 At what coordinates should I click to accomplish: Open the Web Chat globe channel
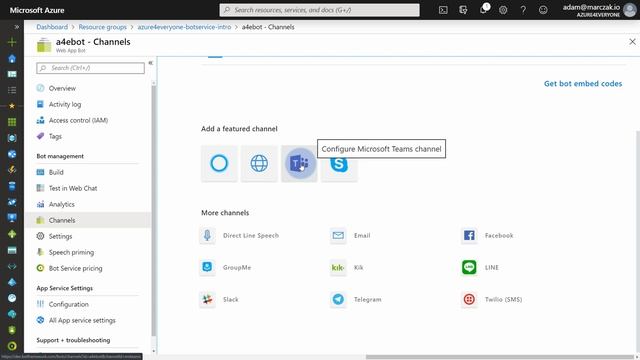click(259, 163)
